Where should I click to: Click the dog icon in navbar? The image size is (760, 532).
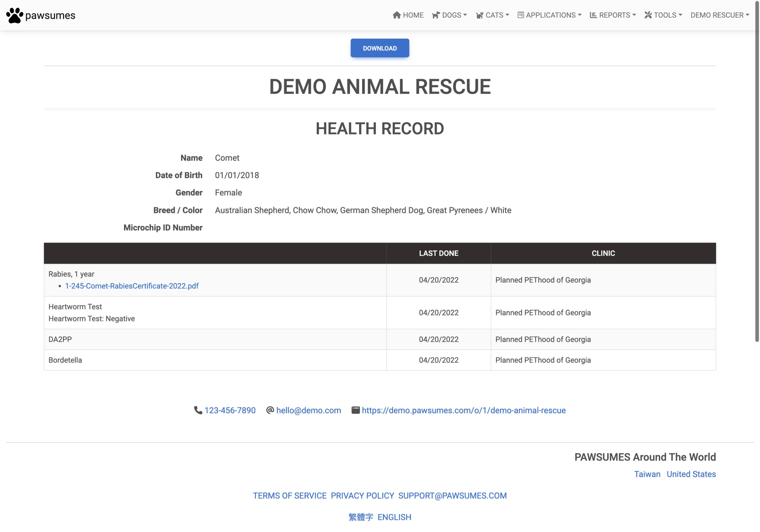(x=436, y=15)
